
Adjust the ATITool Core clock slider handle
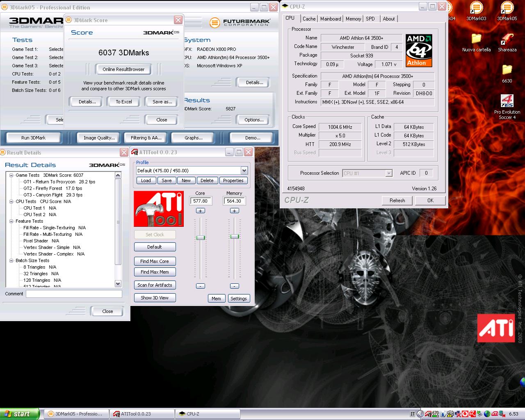201,237
